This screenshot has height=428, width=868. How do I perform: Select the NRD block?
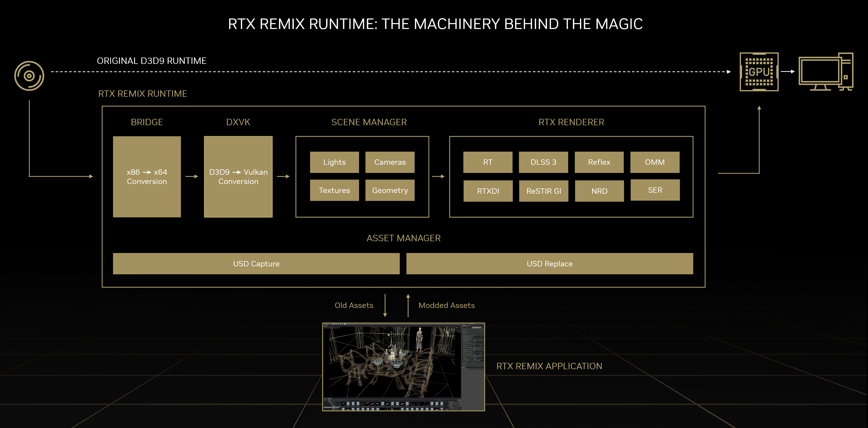pos(599,191)
